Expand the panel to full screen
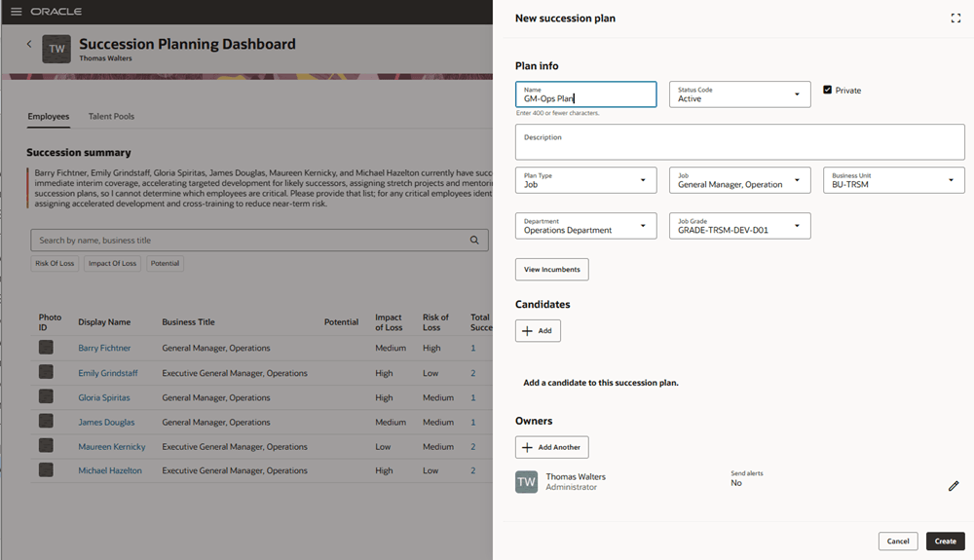974x560 pixels. point(955,19)
